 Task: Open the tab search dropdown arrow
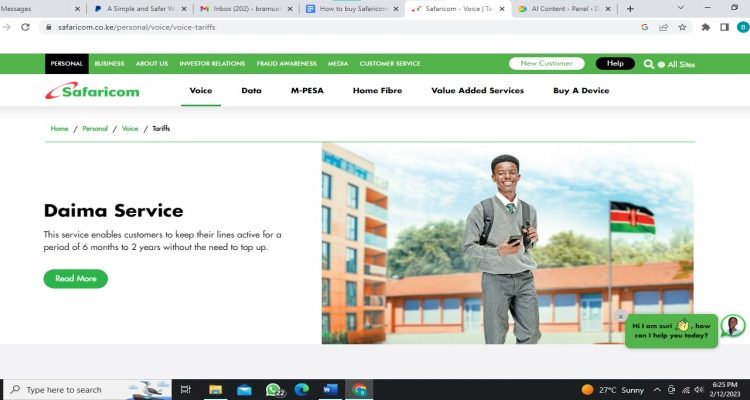click(x=681, y=8)
